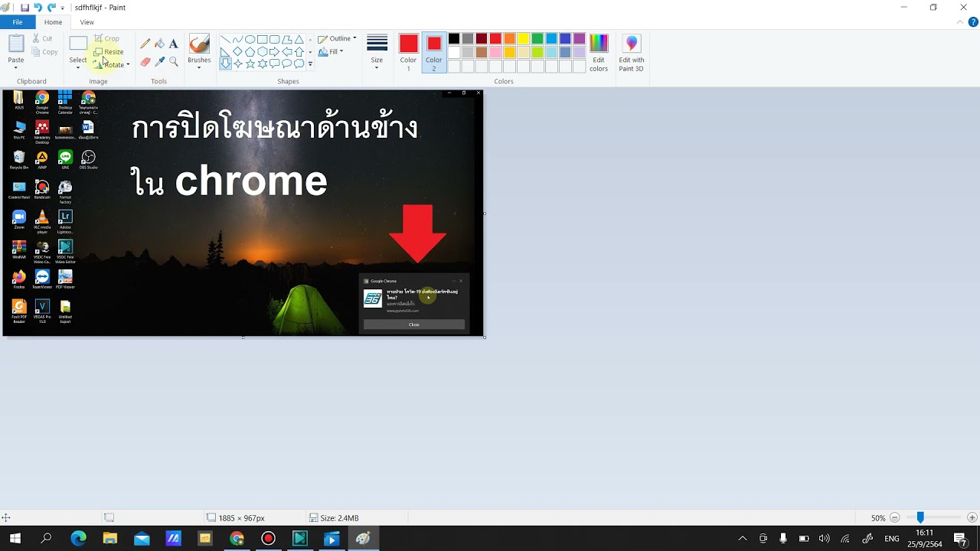This screenshot has width=980, height=551.
Task: Open the notification center icon
Action: click(960, 539)
